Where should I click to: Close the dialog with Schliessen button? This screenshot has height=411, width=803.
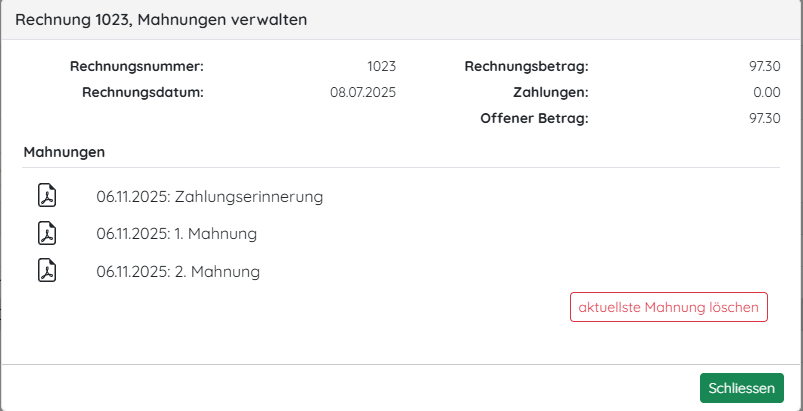741,388
